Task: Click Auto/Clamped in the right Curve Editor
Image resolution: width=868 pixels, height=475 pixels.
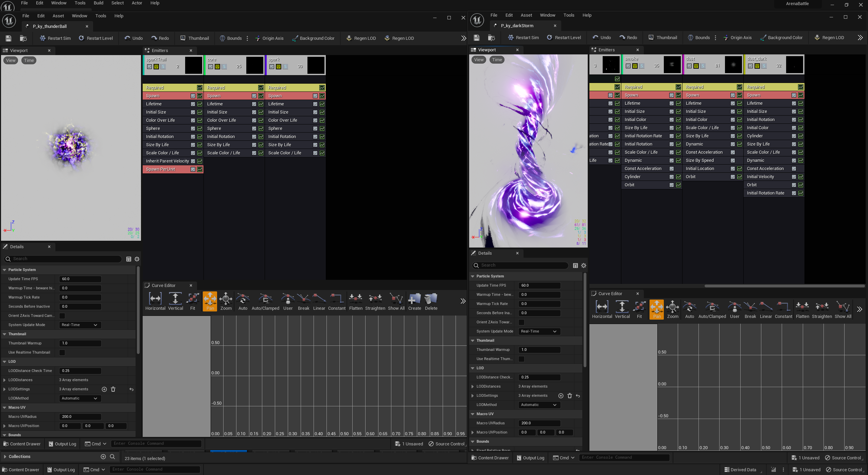Action: coord(712,309)
